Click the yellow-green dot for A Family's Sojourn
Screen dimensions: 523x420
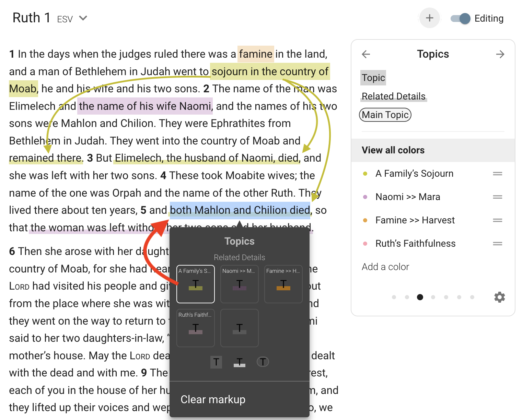pos(365,174)
